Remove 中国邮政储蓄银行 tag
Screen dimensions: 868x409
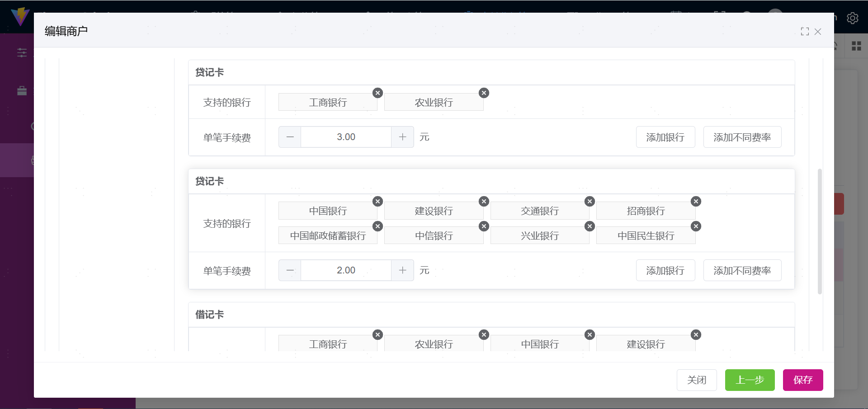(377, 226)
